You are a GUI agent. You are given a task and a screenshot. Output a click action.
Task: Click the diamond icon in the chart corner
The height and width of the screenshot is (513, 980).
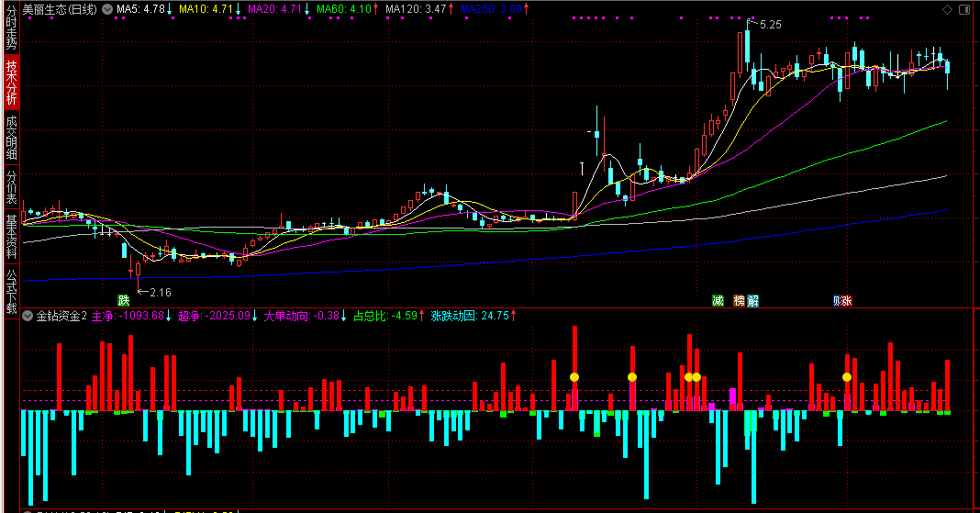(948, 9)
